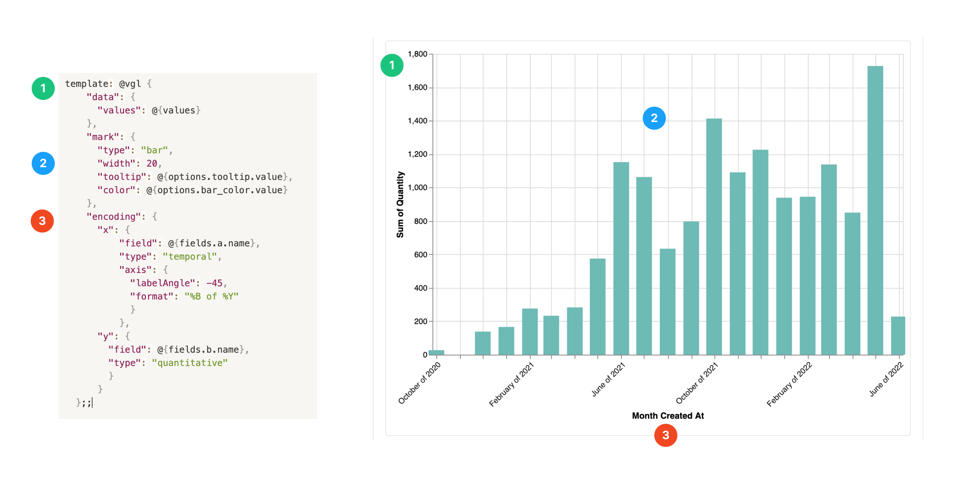Click the "February of 2021" axis label
Screen dimensions: 980x493
tap(511, 384)
